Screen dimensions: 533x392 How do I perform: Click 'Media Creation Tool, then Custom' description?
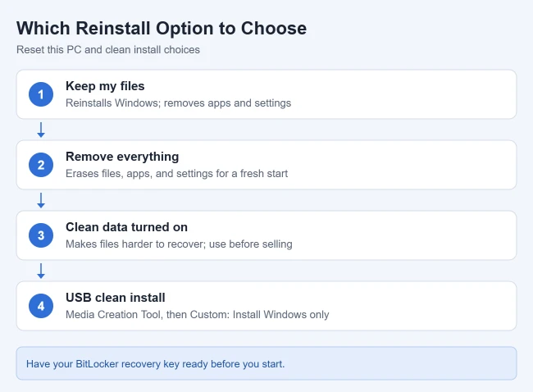(x=197, y=314)
